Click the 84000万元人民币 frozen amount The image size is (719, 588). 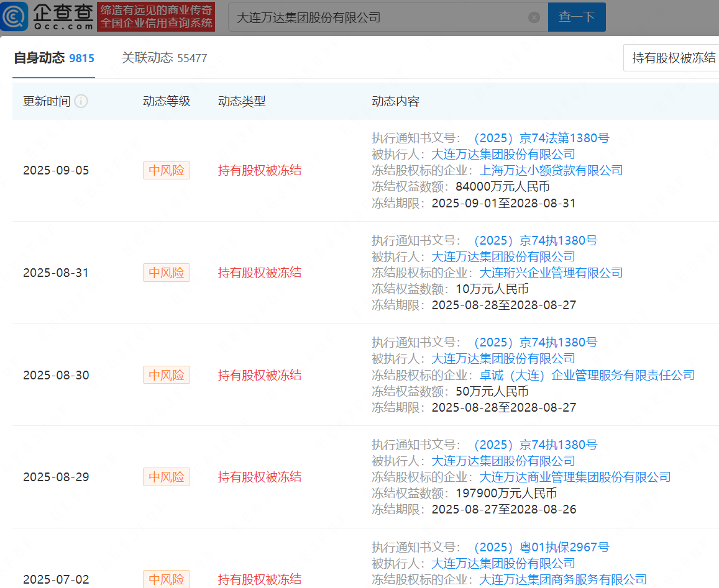[x=503, y=186]
